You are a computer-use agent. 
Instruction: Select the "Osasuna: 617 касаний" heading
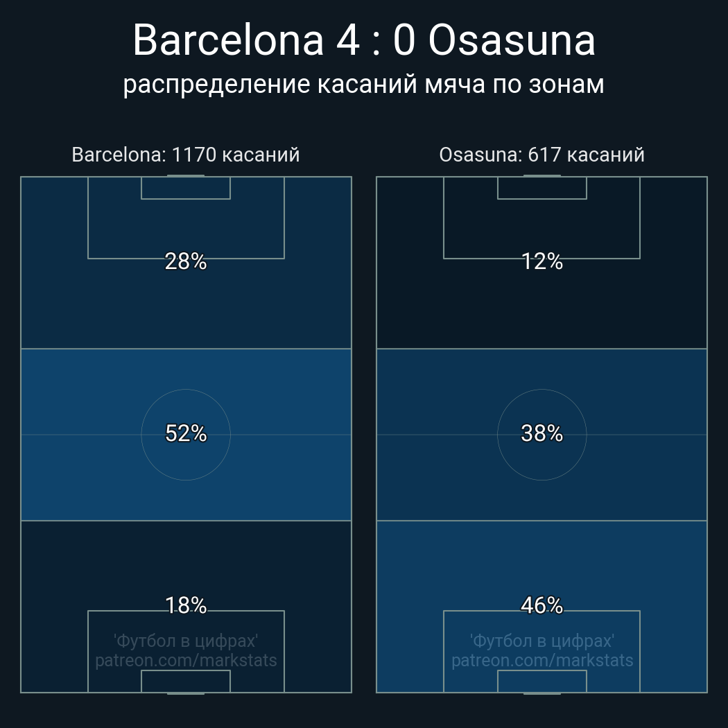coord(541,155)
